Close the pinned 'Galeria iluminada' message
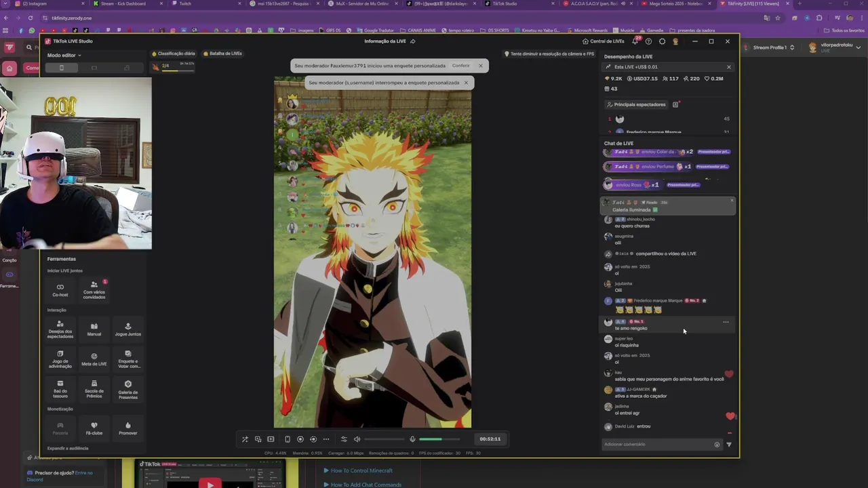Screen dimensions: 868x488 [x=732, y=200]
